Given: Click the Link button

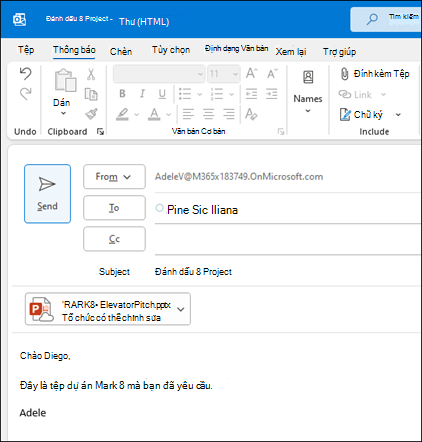Looking at the screenshot, I should (x=355, y=95).
